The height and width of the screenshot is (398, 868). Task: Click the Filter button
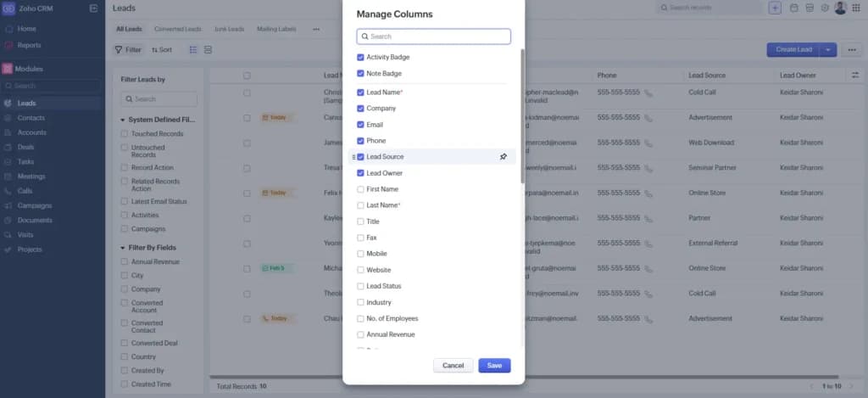pyautogui.click(x=128, y=50)
